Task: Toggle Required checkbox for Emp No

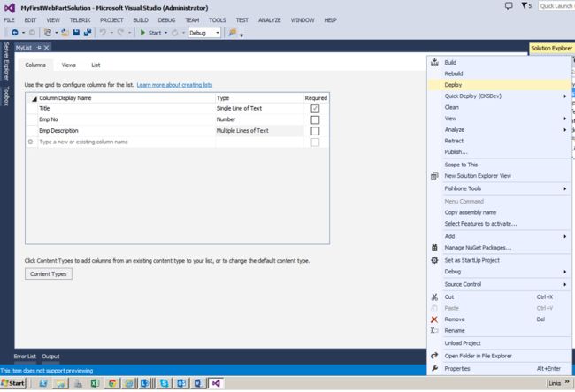Action: tap(315, 119)
